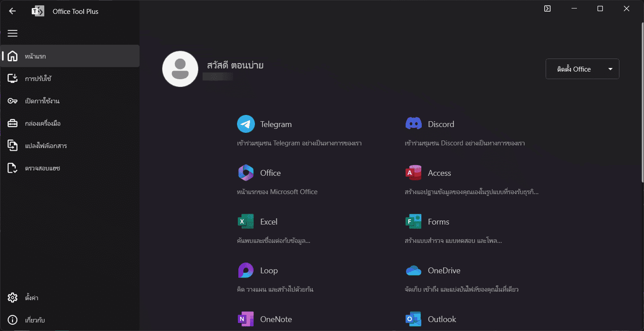Click the toolbox icon beside กล่องเครื่องมือ

(x=13, y=123)
